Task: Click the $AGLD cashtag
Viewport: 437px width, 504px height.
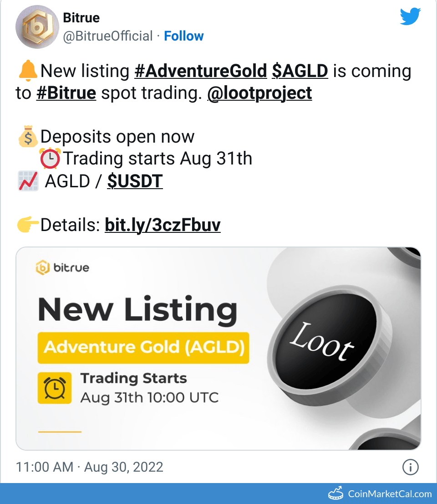Action: 300,71
